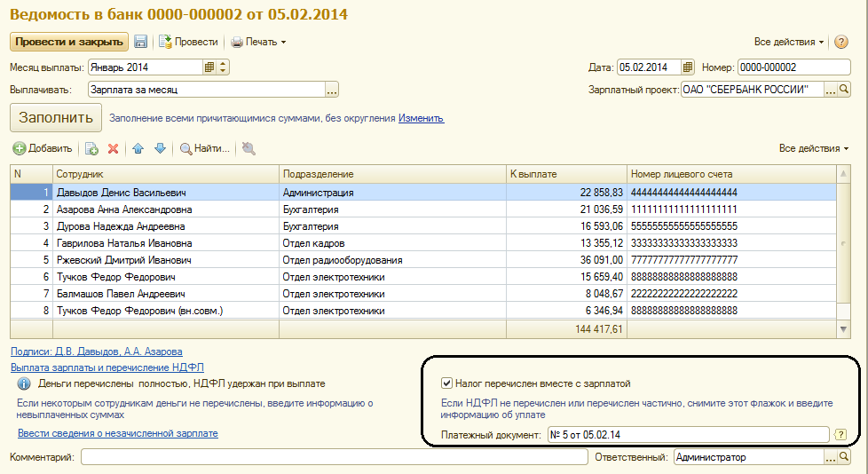Click the copy-row icon next to Добавить
The width and height of the screenshot is (868, 474).
[x=91, y=148]
